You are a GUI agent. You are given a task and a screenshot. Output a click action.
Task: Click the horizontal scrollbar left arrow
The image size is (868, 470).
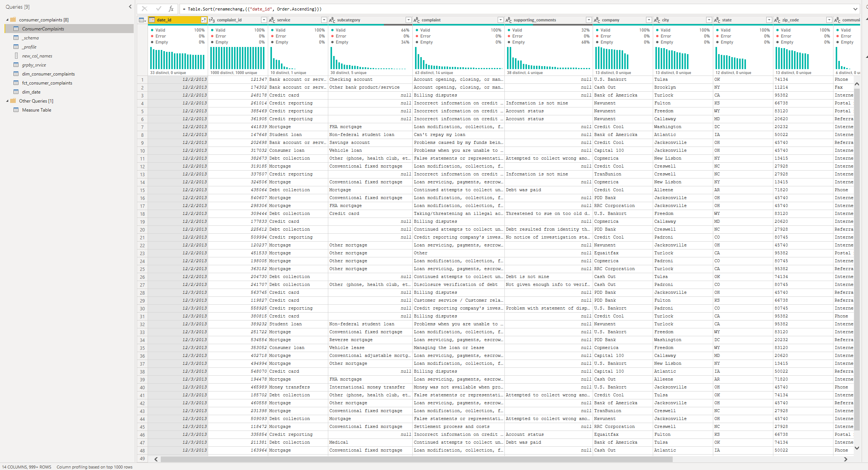point(156,459)
